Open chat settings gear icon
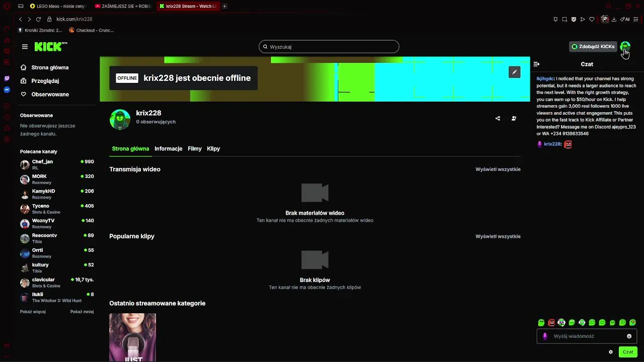 (611, 352)
